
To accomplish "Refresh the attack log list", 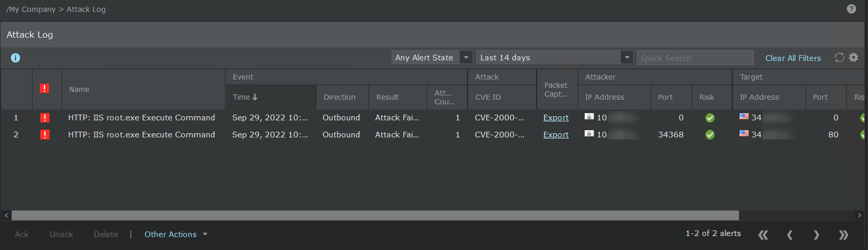I will coord(840,57).
